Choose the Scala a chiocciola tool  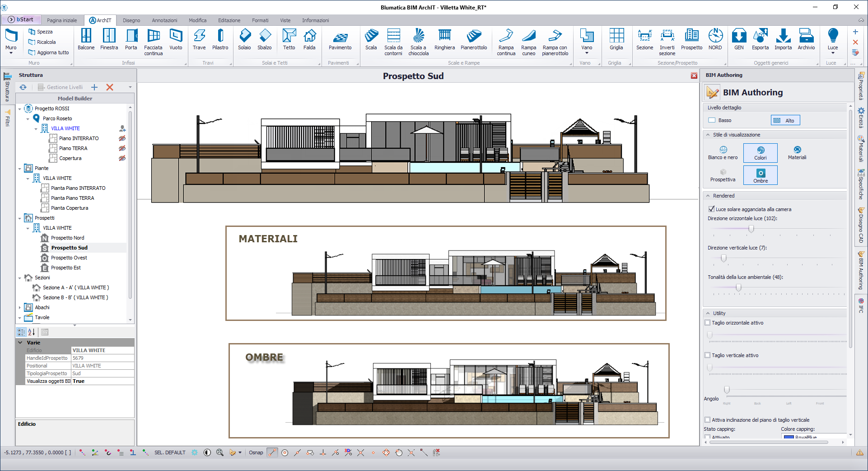(x=418, y=42)
